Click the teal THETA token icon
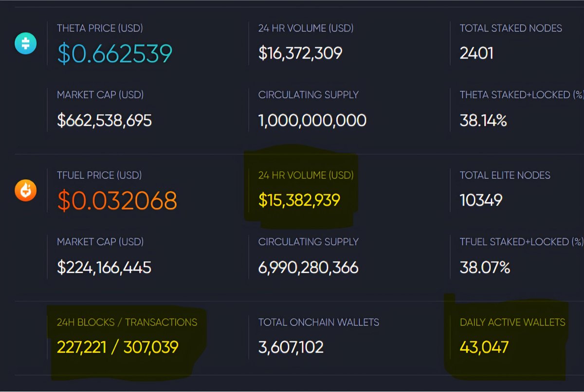584x392 pixels. click(x=25, y=44)
